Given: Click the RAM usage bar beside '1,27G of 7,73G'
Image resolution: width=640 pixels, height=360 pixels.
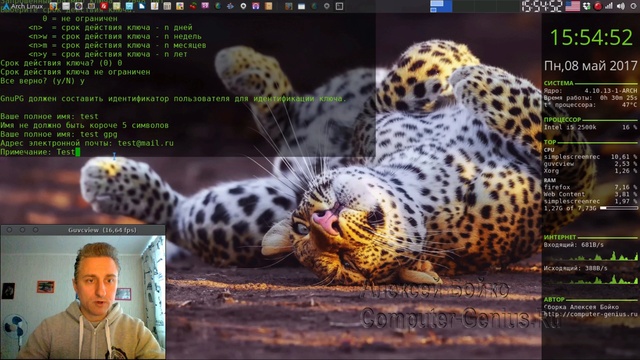Looking at the screenshot, I should [618, 208].
